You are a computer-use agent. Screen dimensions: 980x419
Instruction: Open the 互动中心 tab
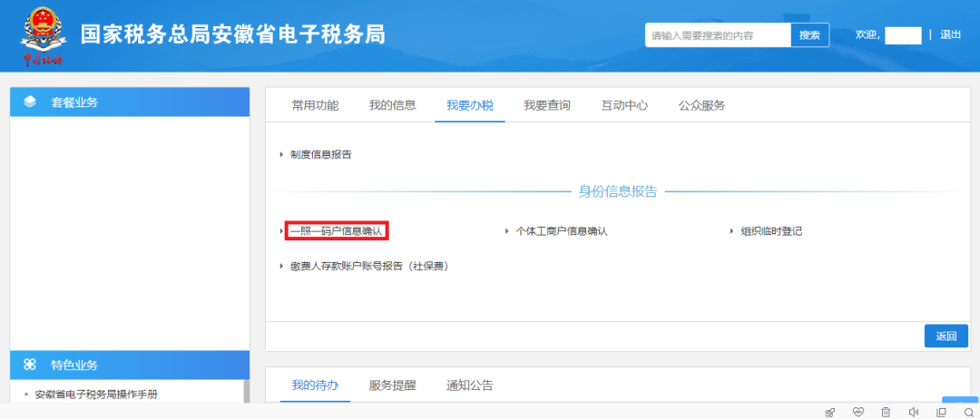point(624,105)
